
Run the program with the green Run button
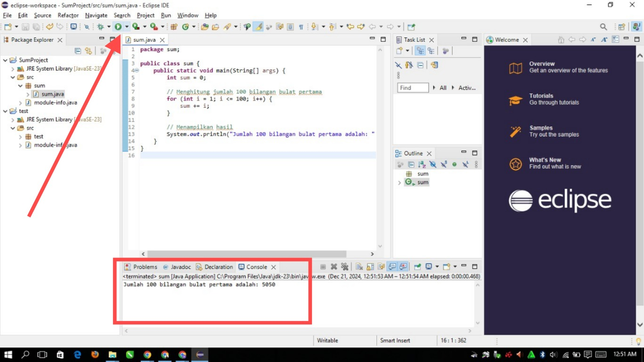click(x=118, y=27)
